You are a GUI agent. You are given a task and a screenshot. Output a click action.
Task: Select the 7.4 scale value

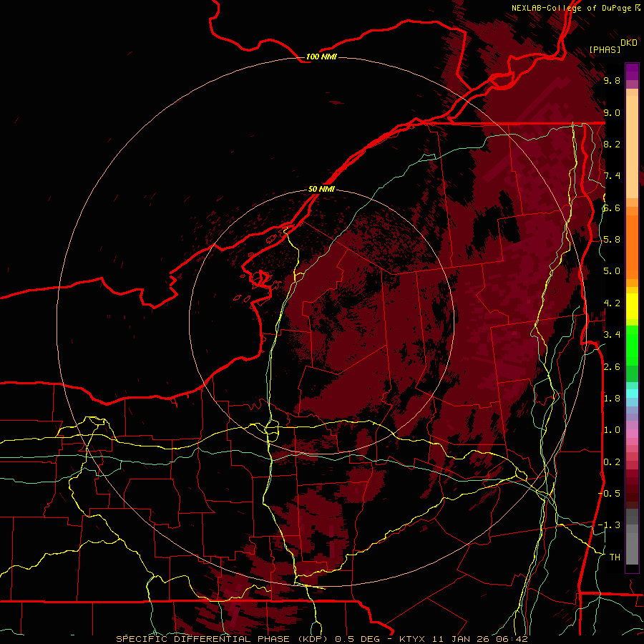(x=612, y=176)
